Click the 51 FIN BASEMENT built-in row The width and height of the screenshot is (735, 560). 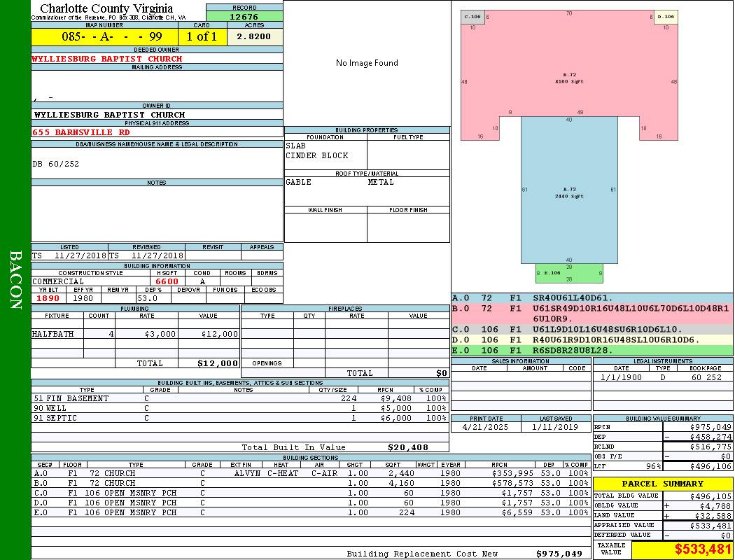point(240,398)
